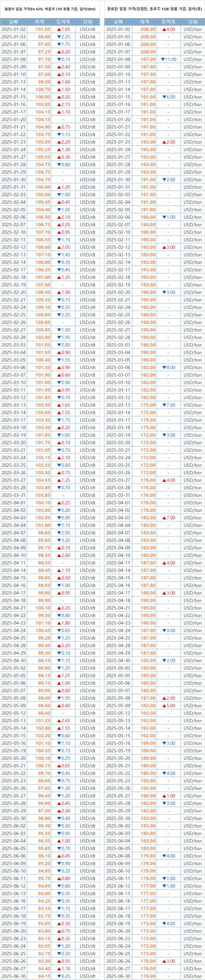The width and height of the screenshot is (205, 980).
Task: Select iron ore price 109.50
Action: 43,292
